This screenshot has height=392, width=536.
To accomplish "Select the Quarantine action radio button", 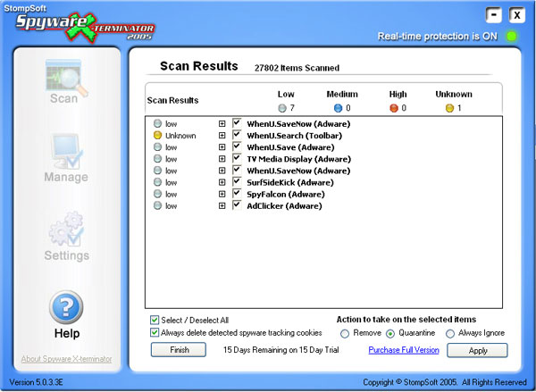I will 390,334.
